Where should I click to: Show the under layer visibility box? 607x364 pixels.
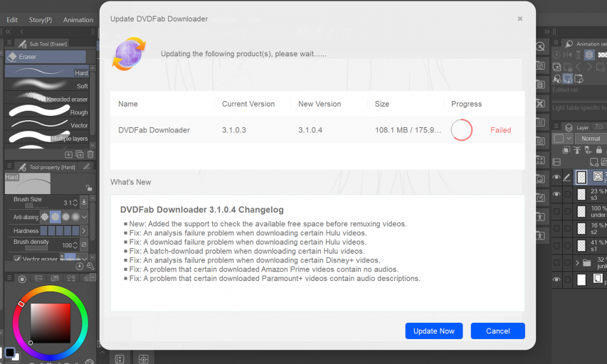(556, 211)
